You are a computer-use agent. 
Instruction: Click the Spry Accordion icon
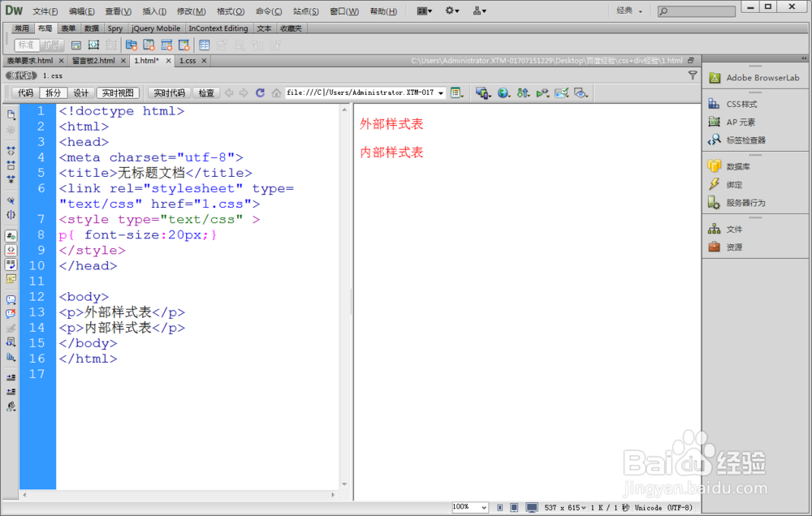[166, 45]
